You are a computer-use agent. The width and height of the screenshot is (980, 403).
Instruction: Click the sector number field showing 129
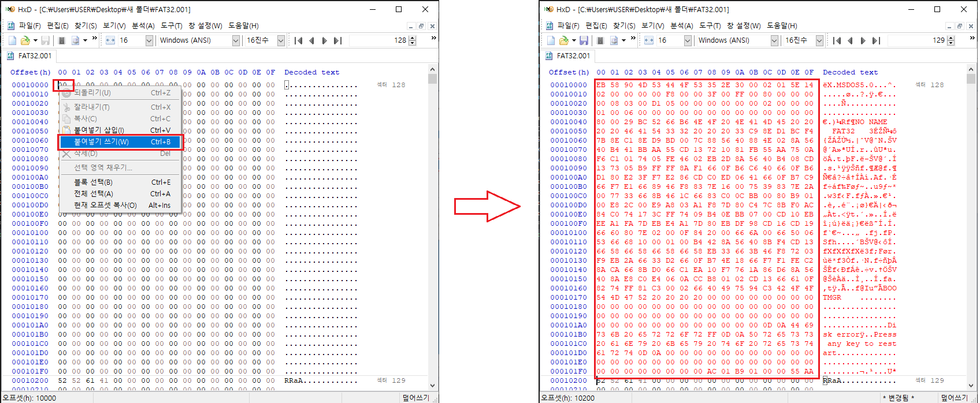[x=918, y=40]
